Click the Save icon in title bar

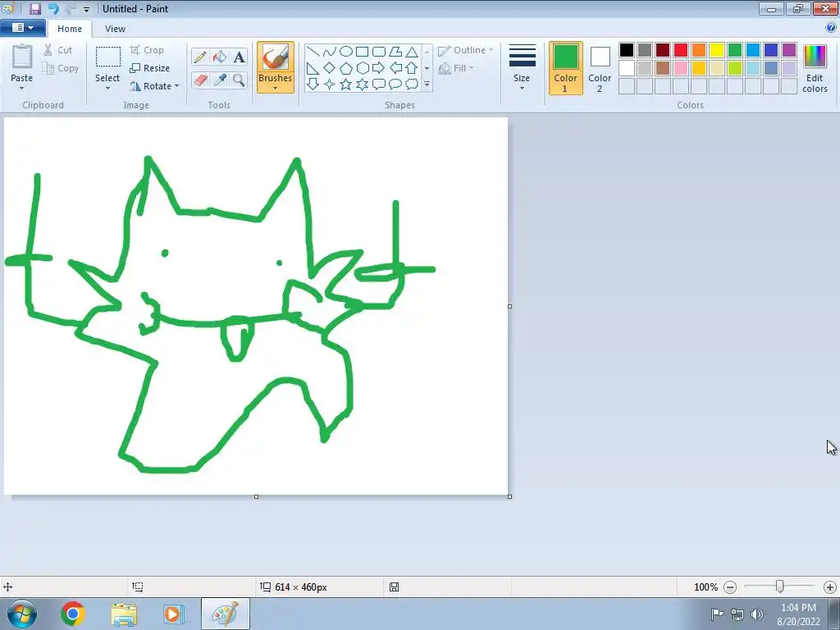tap(35, 8)
